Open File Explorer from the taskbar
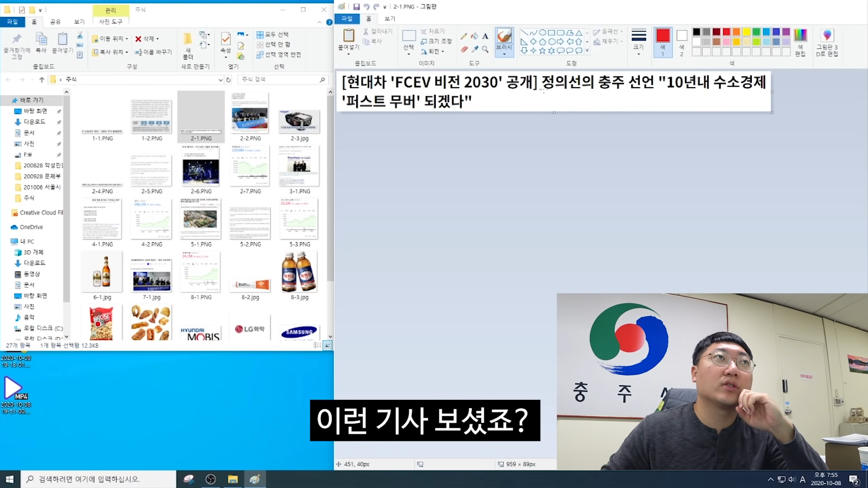 tap(233, 479)
